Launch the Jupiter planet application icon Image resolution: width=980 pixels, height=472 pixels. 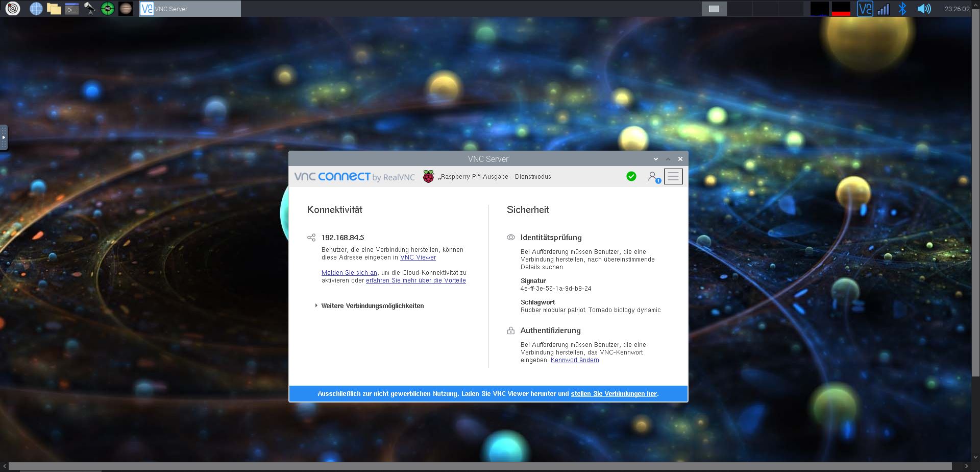(126, 8)
